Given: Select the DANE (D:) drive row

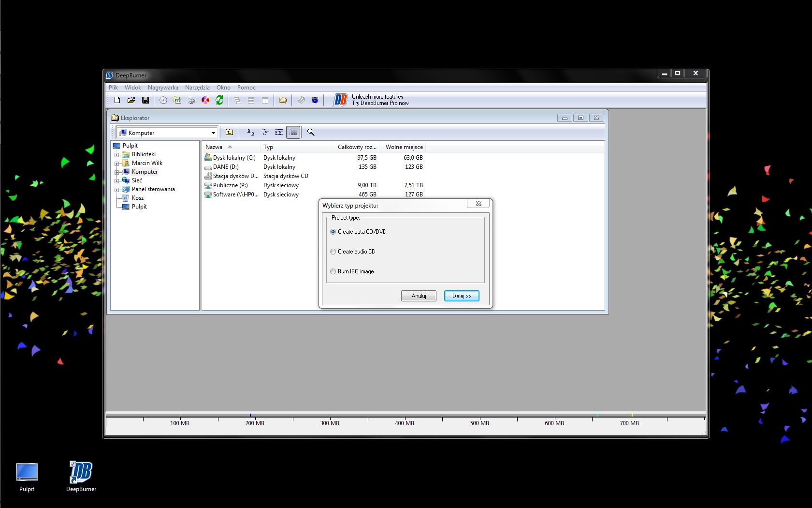Looking at the screenshot, I should point(313,167).
